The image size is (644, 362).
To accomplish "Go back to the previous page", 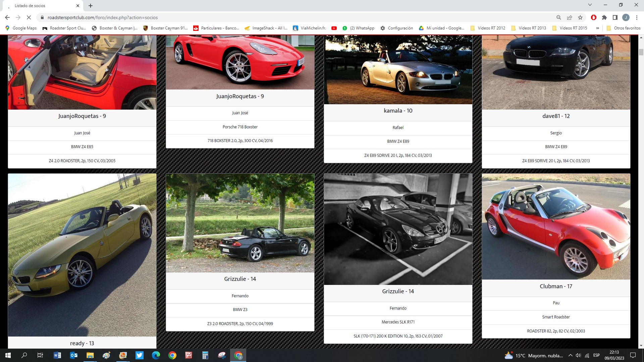I will pos(7,17).
